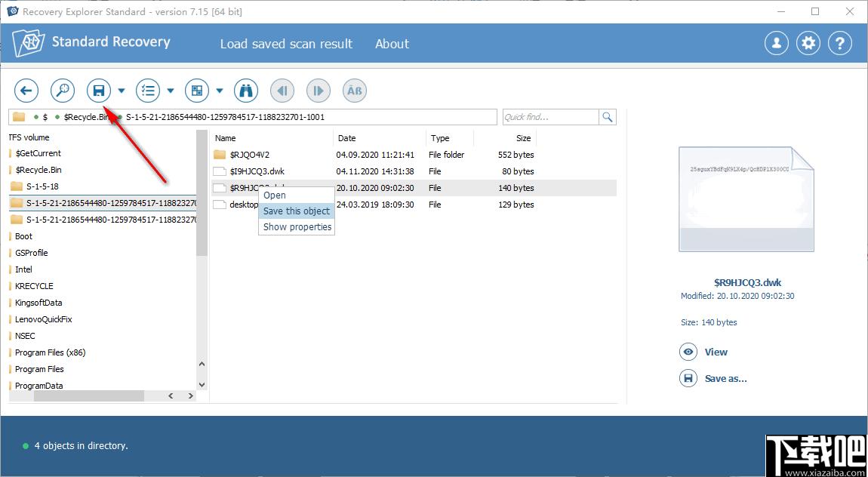Click the Standard Recovery logo

91,42
